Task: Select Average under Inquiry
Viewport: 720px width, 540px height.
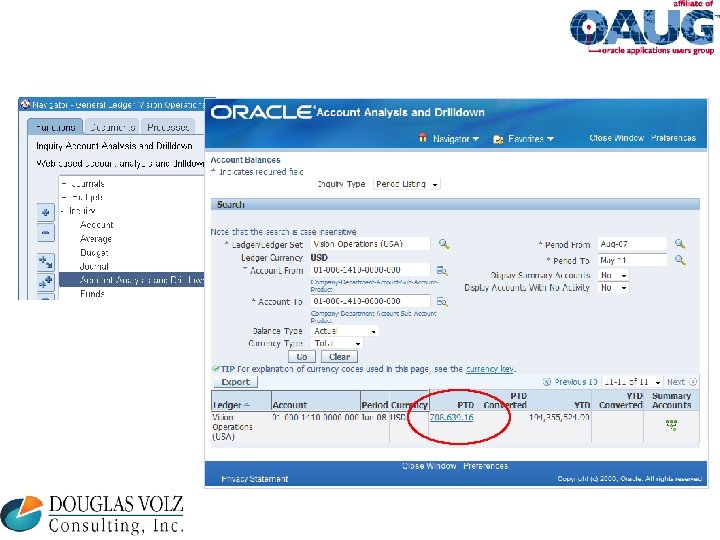Action: pos(96,238)
